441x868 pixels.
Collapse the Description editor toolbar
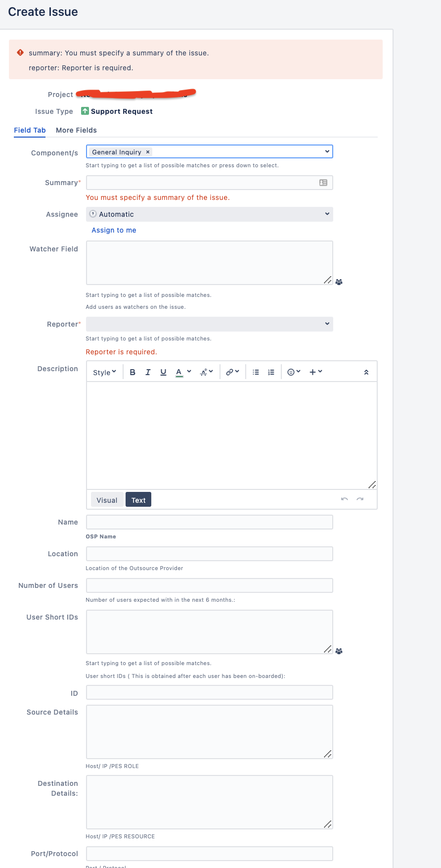click(x=366, y=372)
